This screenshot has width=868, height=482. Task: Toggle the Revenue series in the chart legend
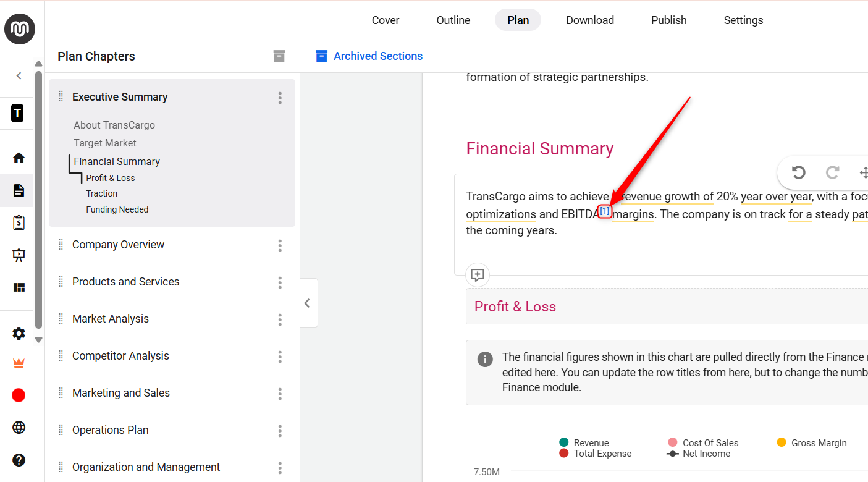tap(584, 442)
